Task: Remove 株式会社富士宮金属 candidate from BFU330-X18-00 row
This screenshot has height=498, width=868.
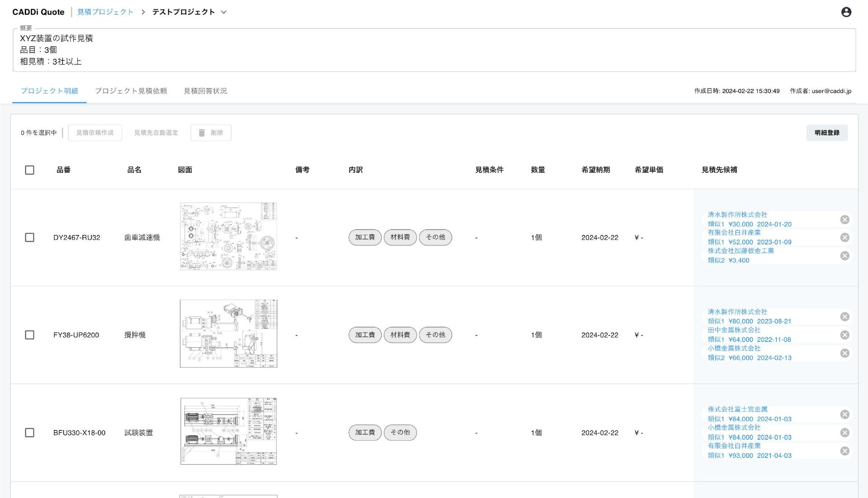Action: [844, 414]
